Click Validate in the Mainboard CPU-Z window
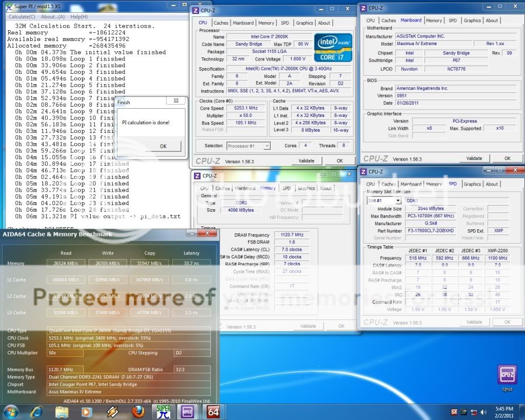The image size is (525, 420). [474, 158]
